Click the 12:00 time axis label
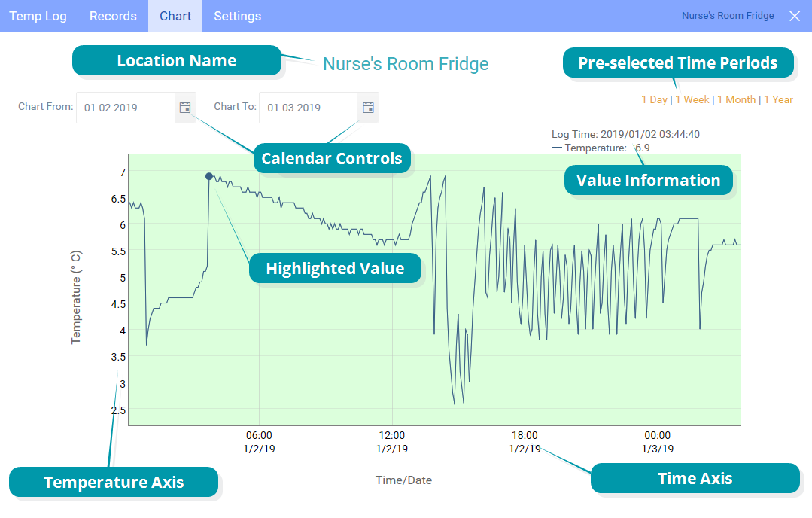The height and width of the screenshot is (518, 812). click(392, 435)
